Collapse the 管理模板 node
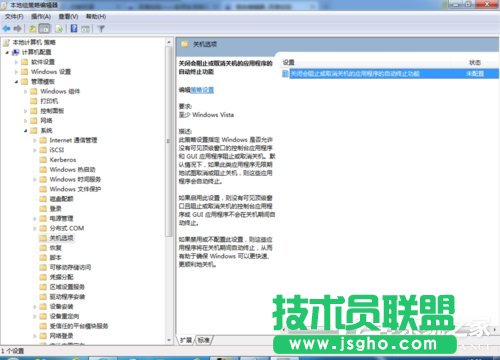This screenshot has width=500, height=360. (x=16, y=82)
